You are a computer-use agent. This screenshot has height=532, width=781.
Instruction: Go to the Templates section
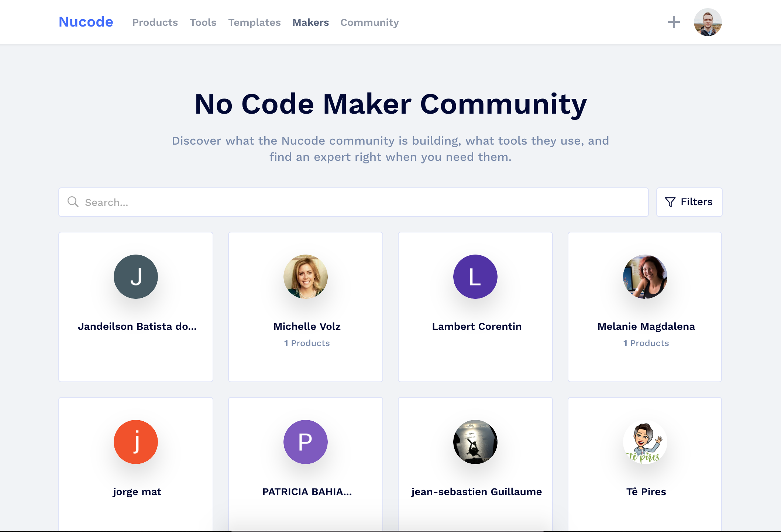pyautogui.click(x=254, y=22)
